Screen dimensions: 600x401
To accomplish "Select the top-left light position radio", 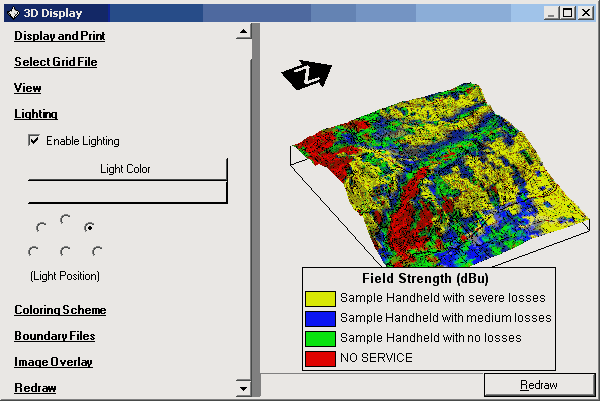I will click(x=41, y=227).
